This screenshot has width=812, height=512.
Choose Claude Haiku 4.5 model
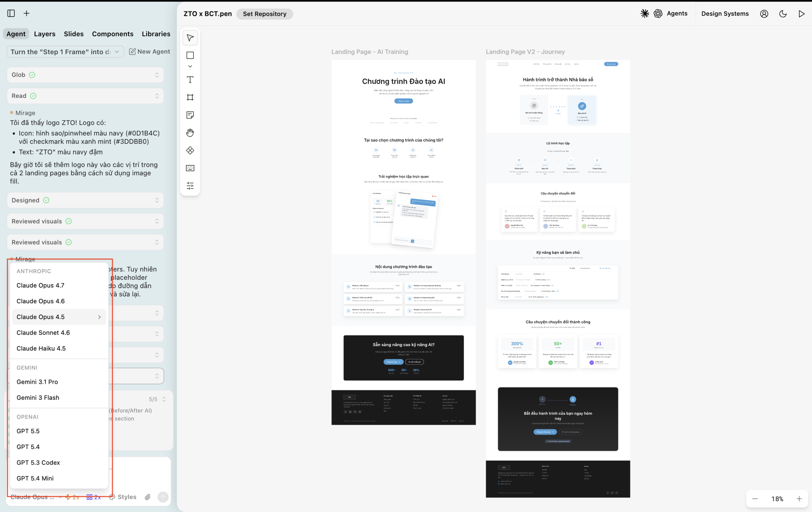pyautogui.click(x=59, y=348)
